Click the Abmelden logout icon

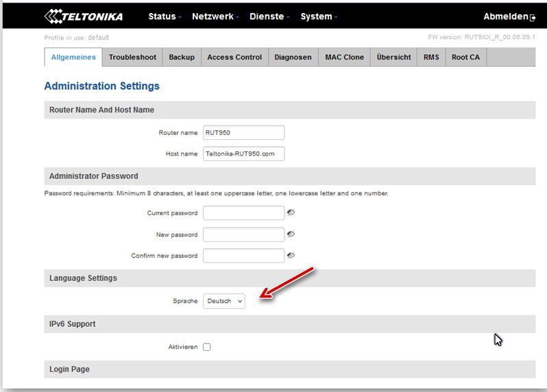click(533, 18)
